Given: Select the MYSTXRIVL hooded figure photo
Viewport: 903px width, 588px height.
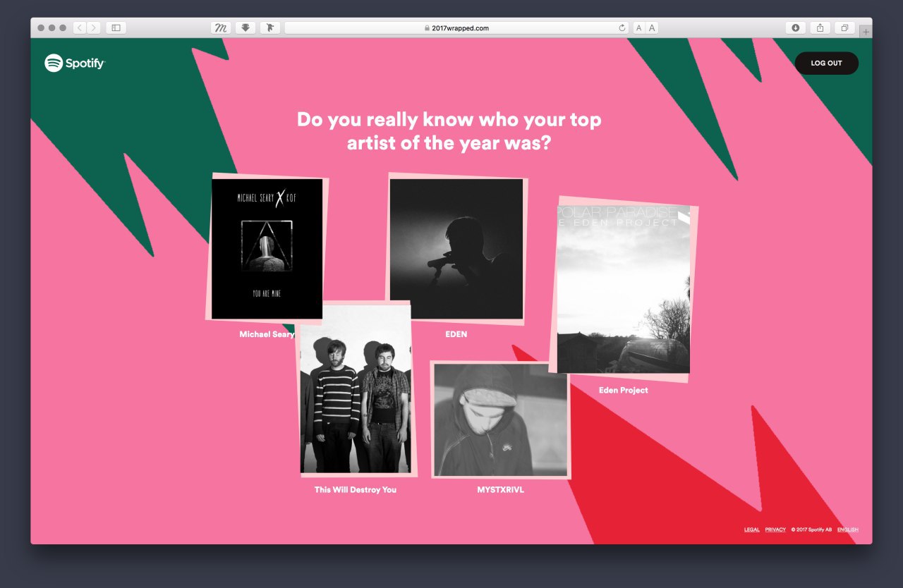Looking at the screenshot, I should (x=500, y=420).
